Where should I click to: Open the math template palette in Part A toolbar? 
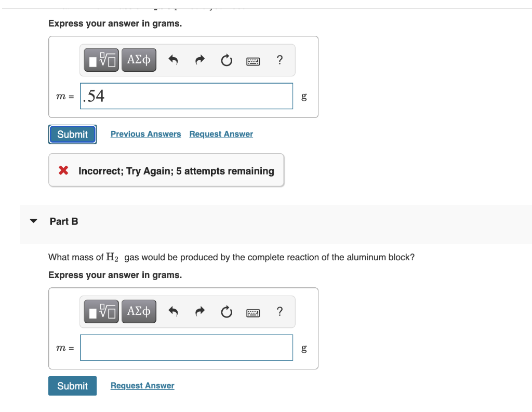100,59
